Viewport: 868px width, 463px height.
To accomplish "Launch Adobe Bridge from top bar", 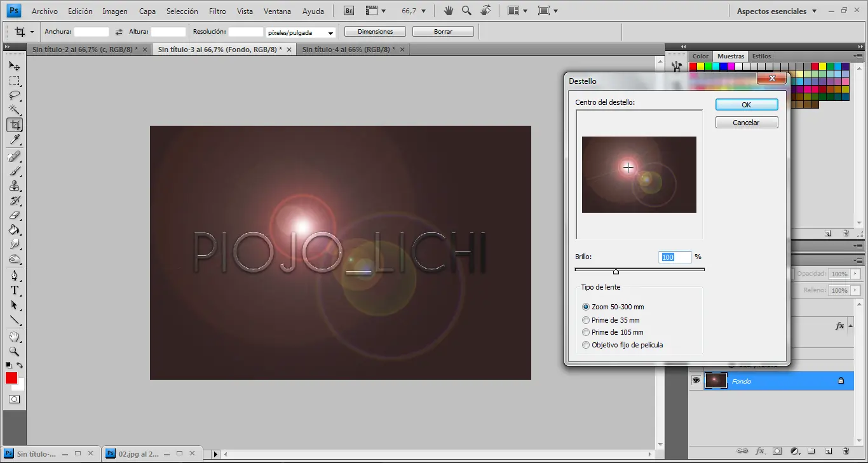I will coord(349,11).
